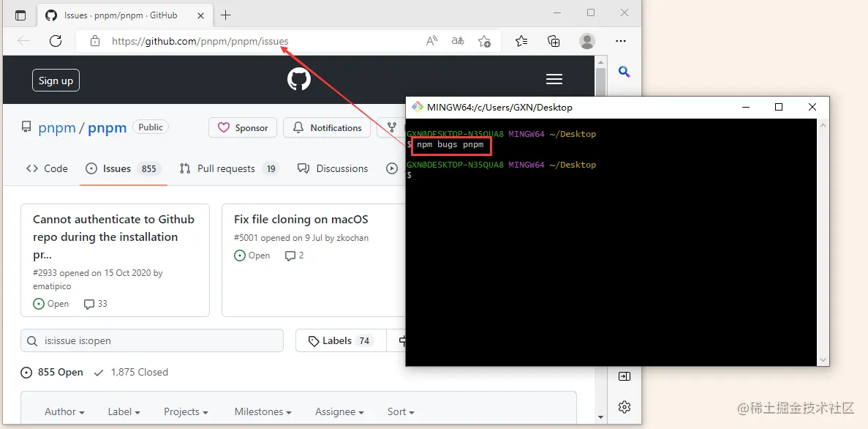The height and width of the screenshot is (429, 868).
Task: Click the terminal scrollbar down arrow
Action: click(823, 360)
